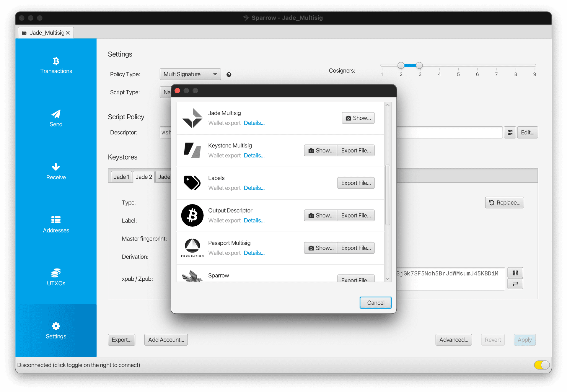The image size is (567, 392).
Task: Open the Advanced settings button
Action: pyautogui.click(x=454, y=340)
